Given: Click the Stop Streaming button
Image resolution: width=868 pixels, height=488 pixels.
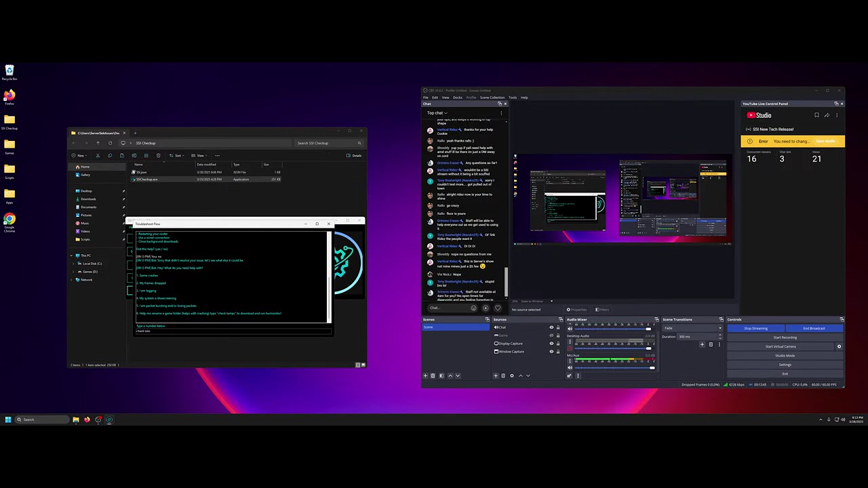Looking at the screenshot, I should coord(755,328).
